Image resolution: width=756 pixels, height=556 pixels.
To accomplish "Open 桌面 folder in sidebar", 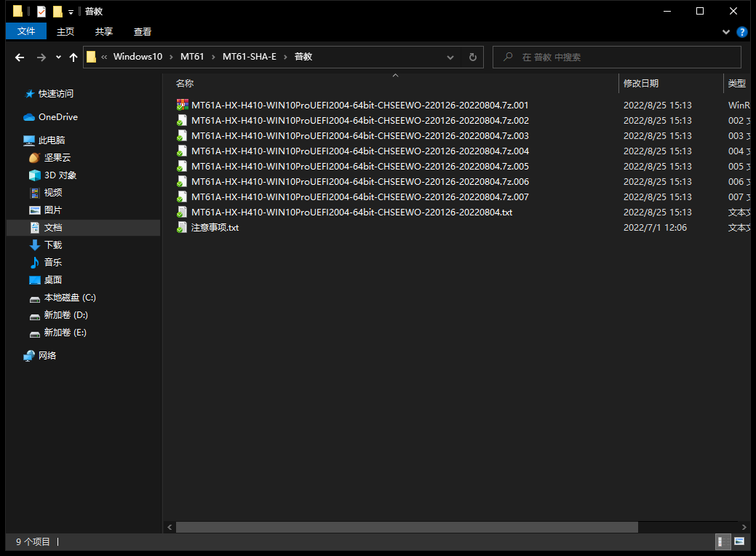I will (53, 279).
